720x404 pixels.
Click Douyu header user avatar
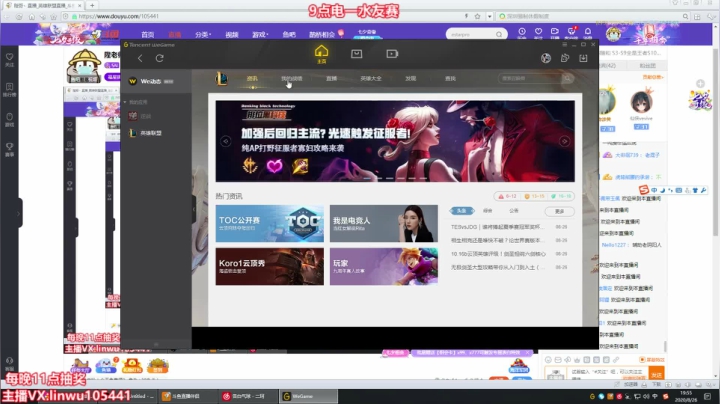tap(613, 34)
